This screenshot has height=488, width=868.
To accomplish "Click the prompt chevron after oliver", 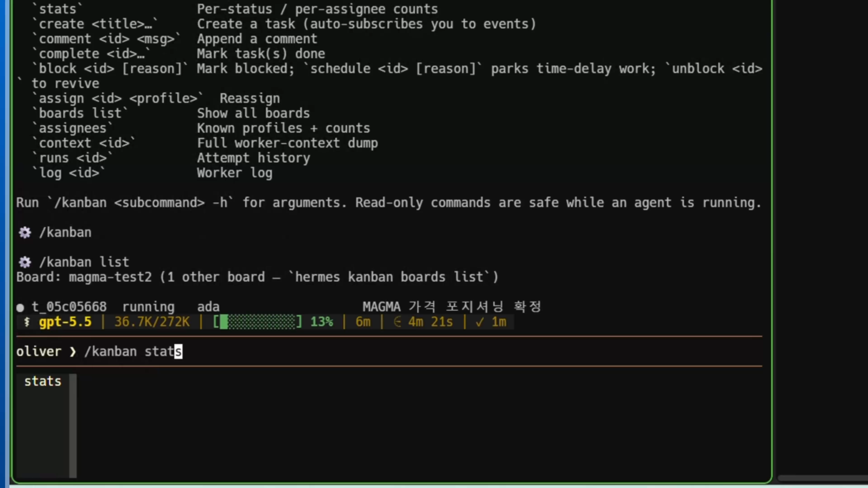I will [73, 352].
